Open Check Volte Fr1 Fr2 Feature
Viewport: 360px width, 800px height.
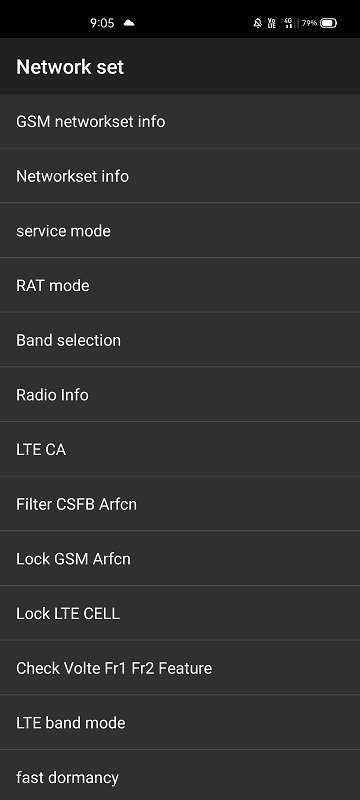180,668
